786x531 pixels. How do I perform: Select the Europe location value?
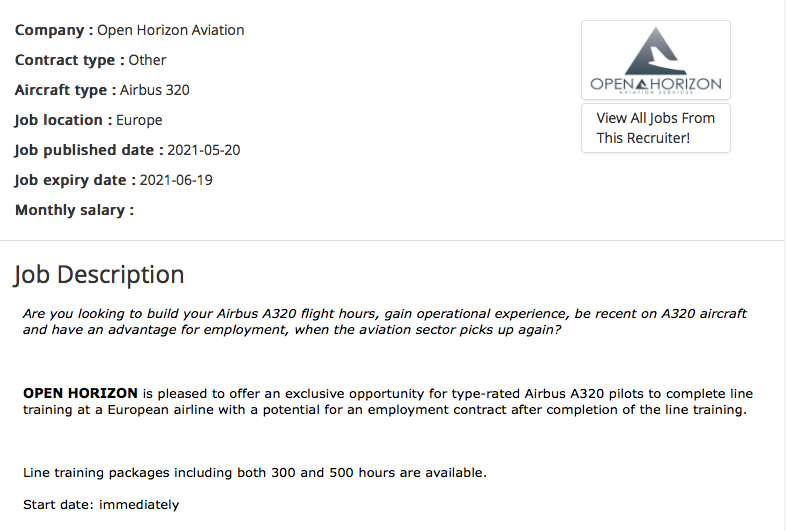(x=139, y=120)
